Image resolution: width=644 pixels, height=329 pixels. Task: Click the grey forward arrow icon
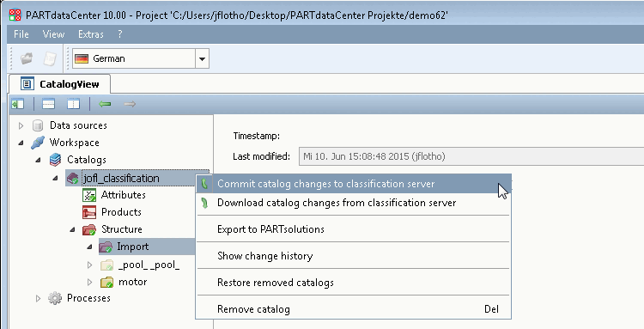130,104
